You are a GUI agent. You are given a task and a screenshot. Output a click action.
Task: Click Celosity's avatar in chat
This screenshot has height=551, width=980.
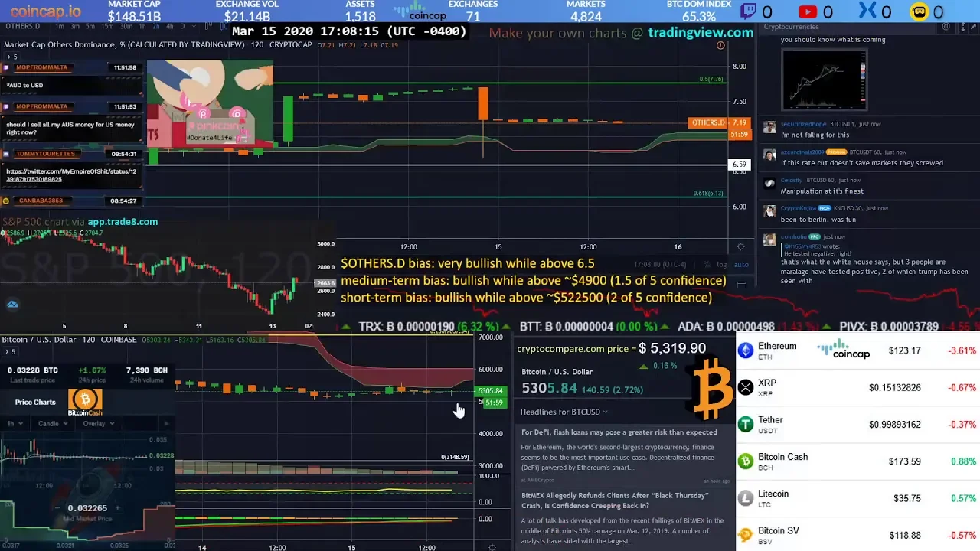[769, 182]
